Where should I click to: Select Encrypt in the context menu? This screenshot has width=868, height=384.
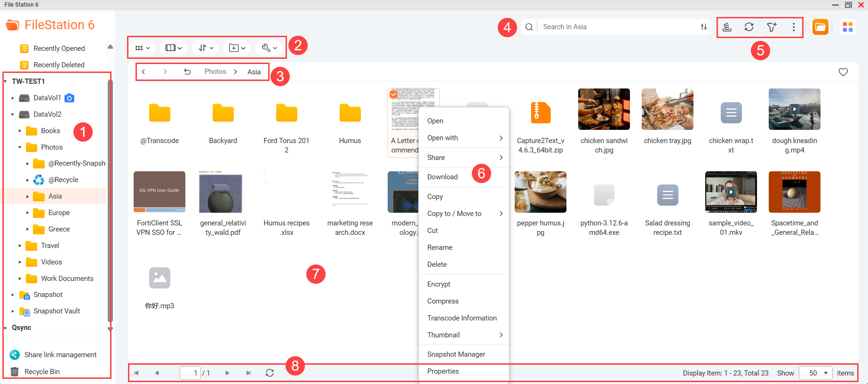(464, 284)
